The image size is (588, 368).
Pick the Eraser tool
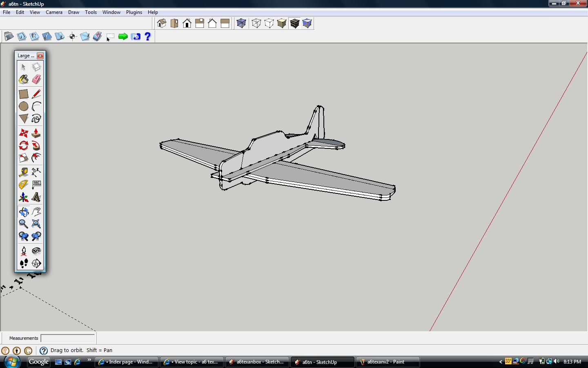(x=36, y=79)
